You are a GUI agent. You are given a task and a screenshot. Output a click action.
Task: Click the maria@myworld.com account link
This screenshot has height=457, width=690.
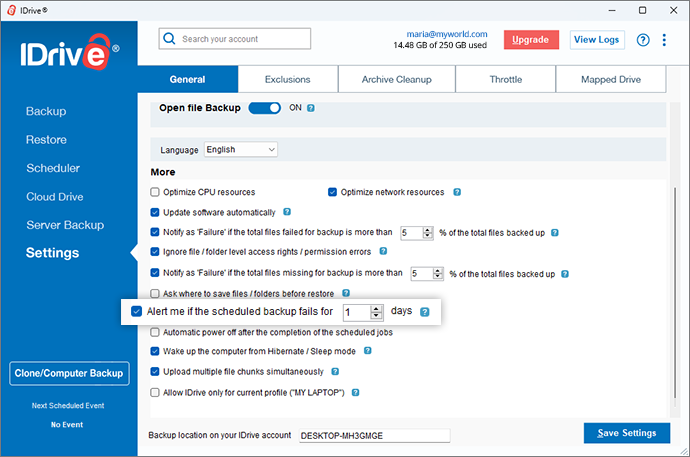(x=447, y=34)
